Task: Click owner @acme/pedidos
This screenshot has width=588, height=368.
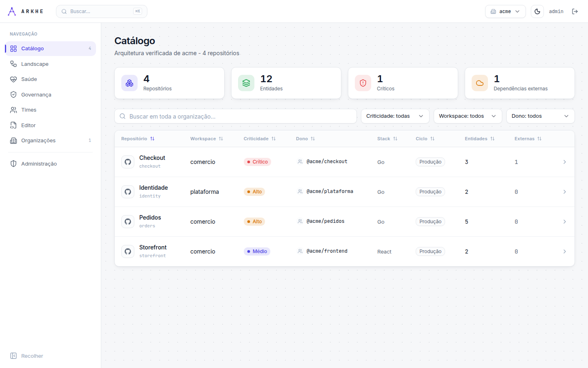Action: click(x=325, y=221)
